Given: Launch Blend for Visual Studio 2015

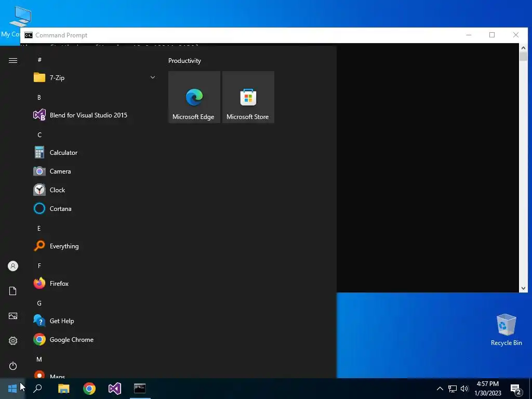Looking at the screenshot, I should (95, 115).
